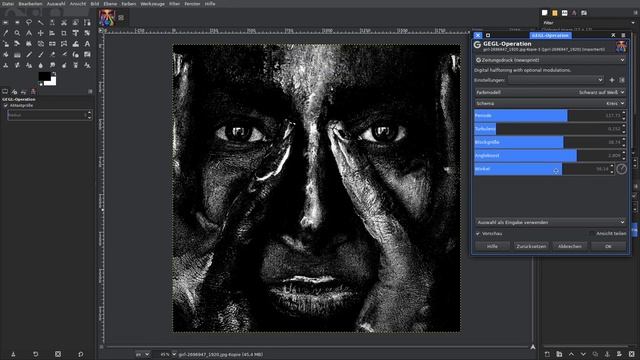Open the Farben menu
Image resolution: width=640 pixels, height=360 pixels.
(129, 4)
